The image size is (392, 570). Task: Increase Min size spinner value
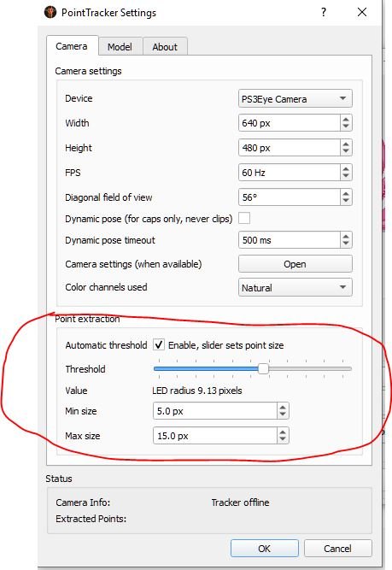tap(283, 407)
